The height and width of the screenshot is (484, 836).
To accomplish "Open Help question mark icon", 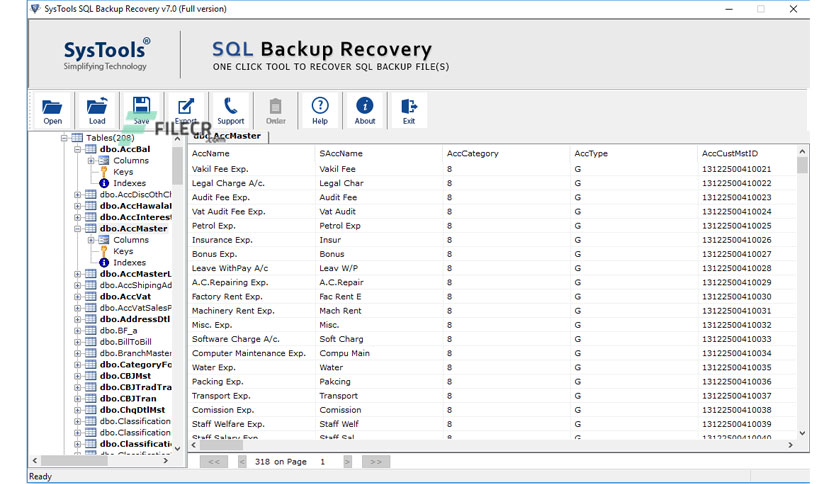I will tap(320, 106).
